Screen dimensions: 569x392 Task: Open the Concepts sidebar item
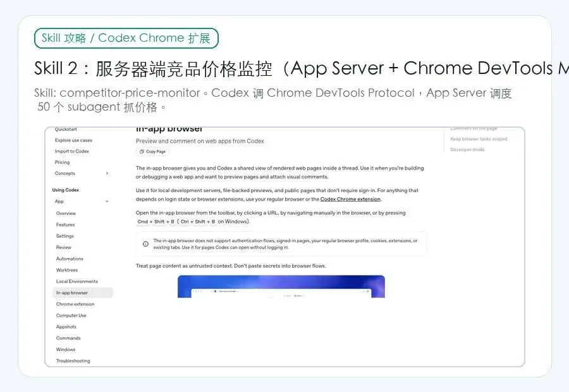coord(65,173)
